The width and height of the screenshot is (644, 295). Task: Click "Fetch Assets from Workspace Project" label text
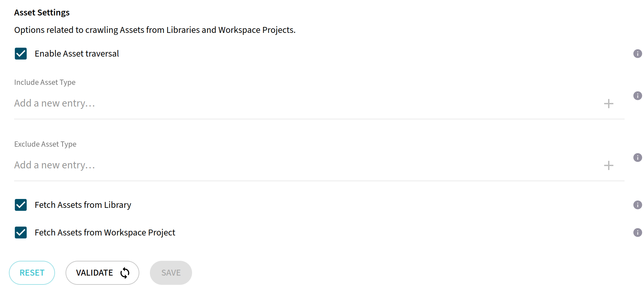pyautogui.click(x=105, y=233)
